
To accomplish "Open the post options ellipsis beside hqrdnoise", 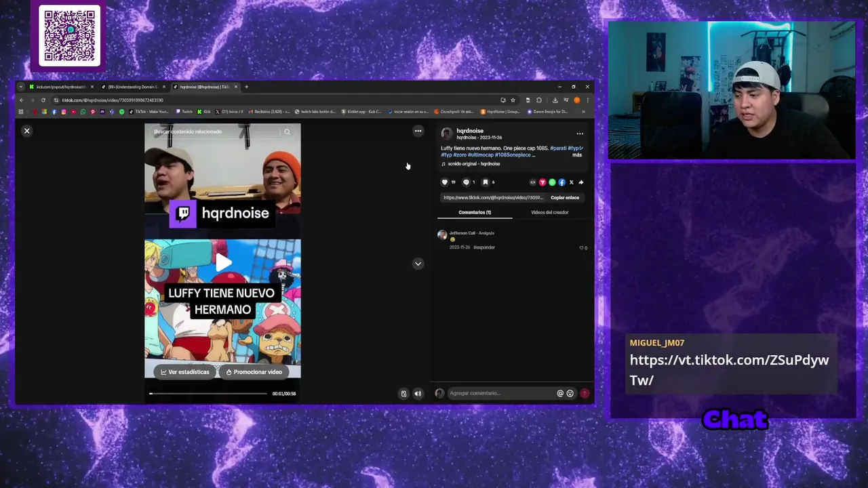I will pyautogui.click(x=579, y=134).
